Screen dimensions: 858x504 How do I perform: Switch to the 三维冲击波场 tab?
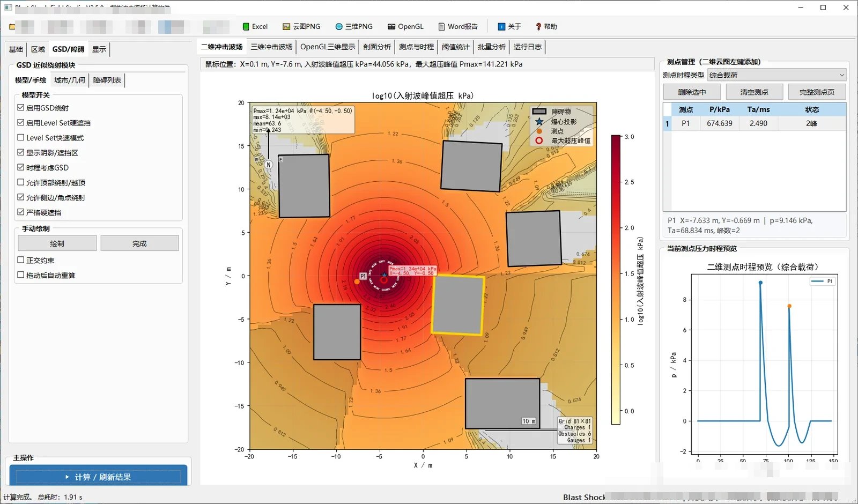click(272, 47)
